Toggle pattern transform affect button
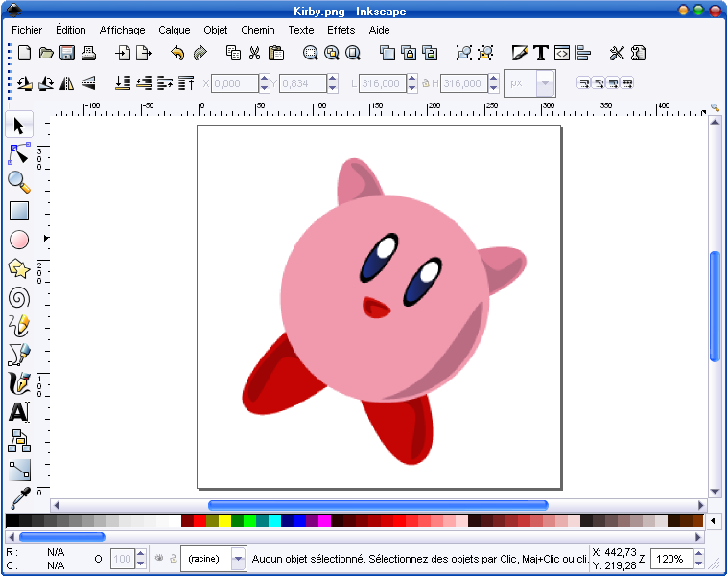The height and width of the screenshot is (576, 728). [626, 83]
